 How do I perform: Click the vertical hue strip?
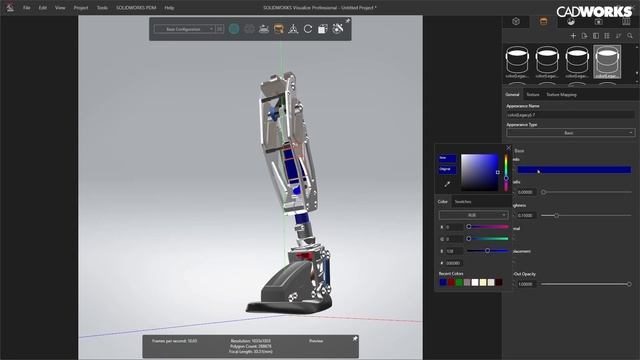tap(506, 172)
